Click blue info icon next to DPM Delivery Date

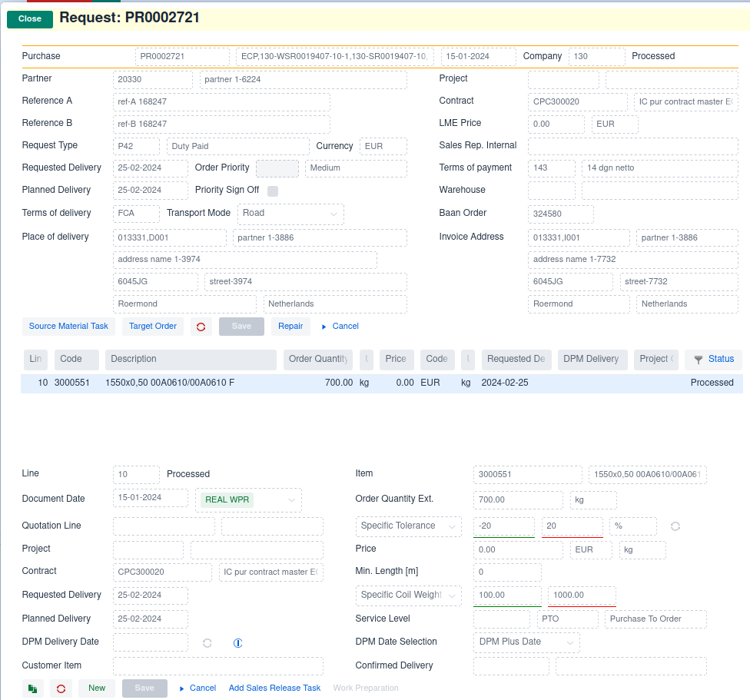(x=237, y=643)
